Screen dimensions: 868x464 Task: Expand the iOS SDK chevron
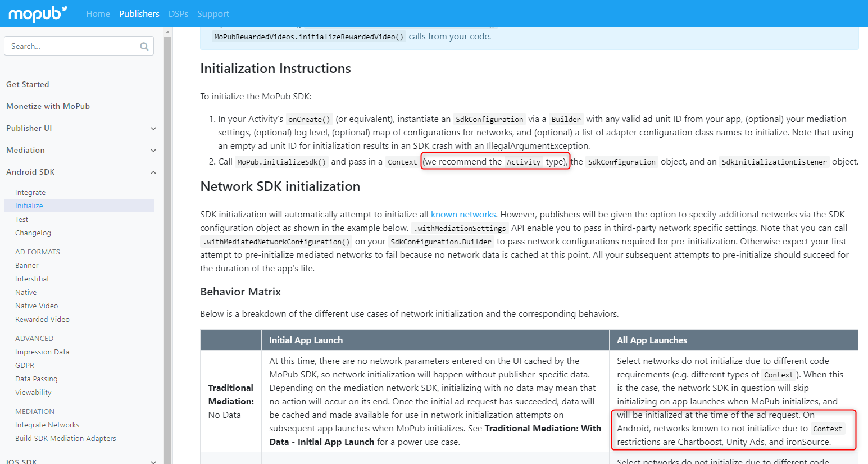(x=153, y=462)
